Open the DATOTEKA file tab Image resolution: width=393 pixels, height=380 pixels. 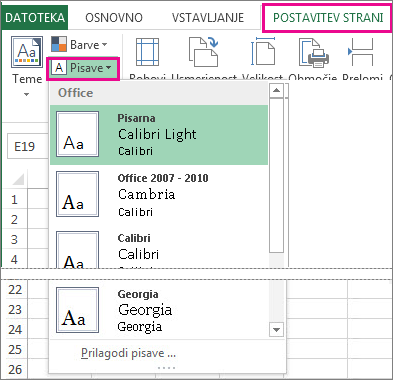(x=35, y=17)
